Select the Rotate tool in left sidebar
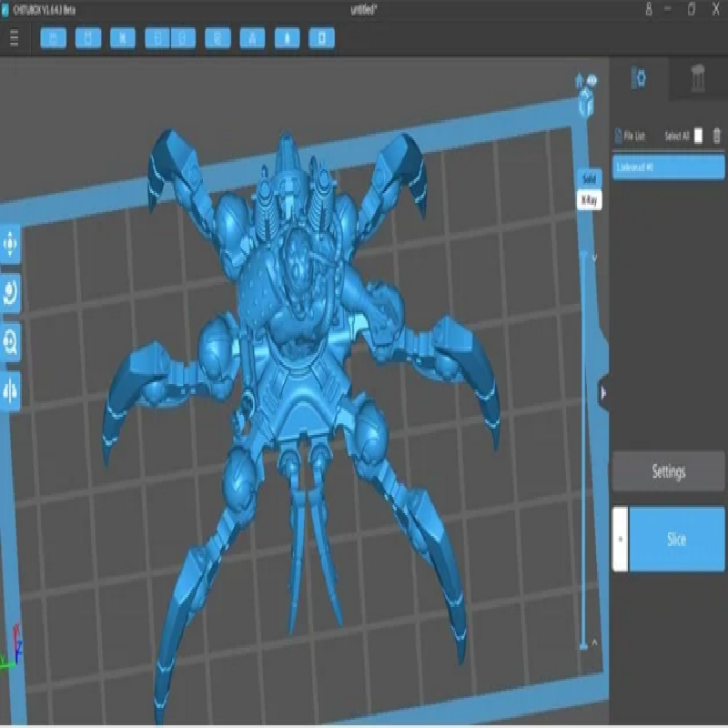This screenshot has height=728, width=728. click(11, 292)
